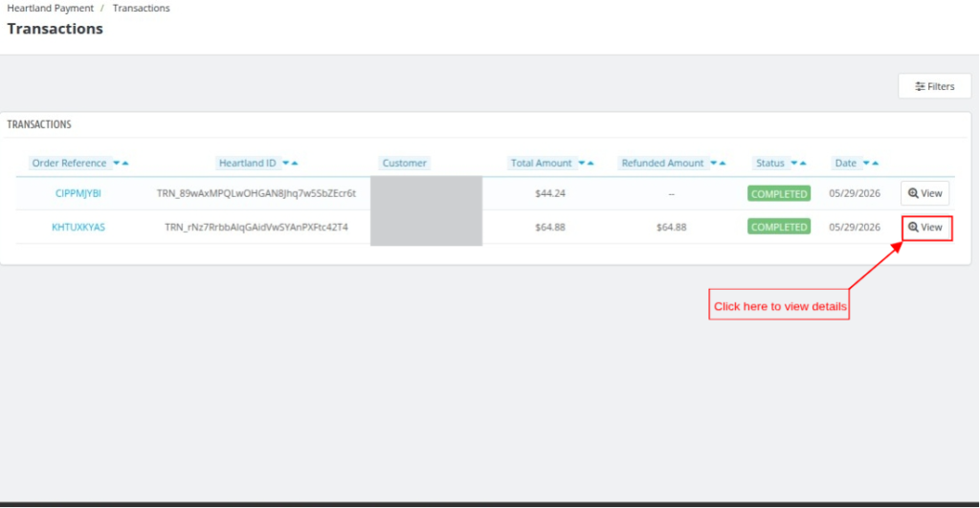980x508 pixels.
Task: View details of the $44.24 transaction
Action: (x=925, y=193)
